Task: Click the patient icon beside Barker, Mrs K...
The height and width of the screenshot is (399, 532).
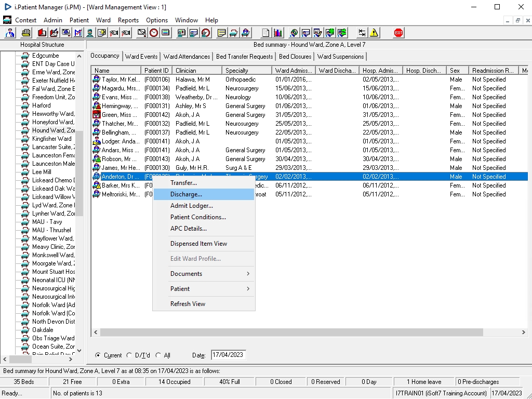Action: pyautogui.click(x=96, y=185)
